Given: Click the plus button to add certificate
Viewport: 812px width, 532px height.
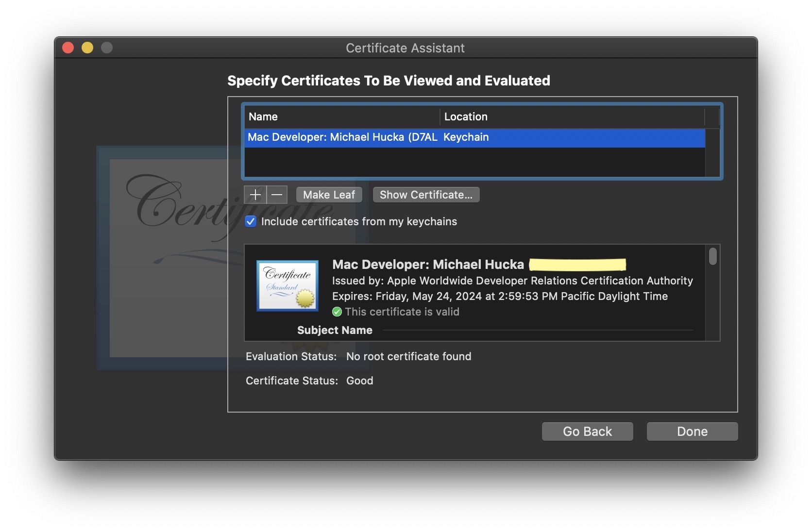Looking at the screenshot, I should pyautogui.click(x=255, y=195).
